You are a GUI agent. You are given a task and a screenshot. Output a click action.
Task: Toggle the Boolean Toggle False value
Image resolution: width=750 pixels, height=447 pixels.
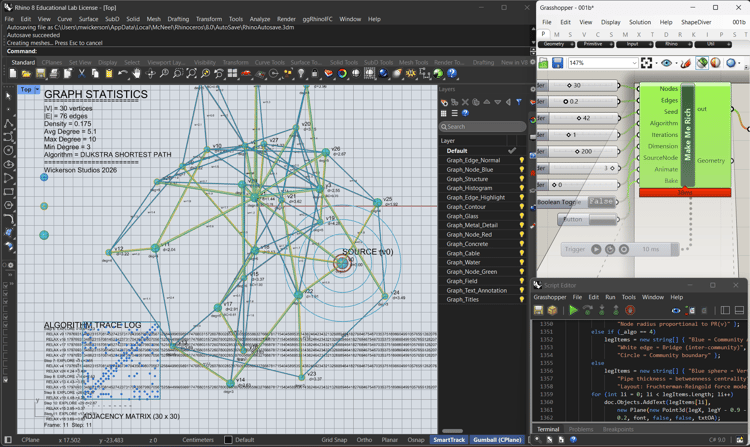pos(600,202)
